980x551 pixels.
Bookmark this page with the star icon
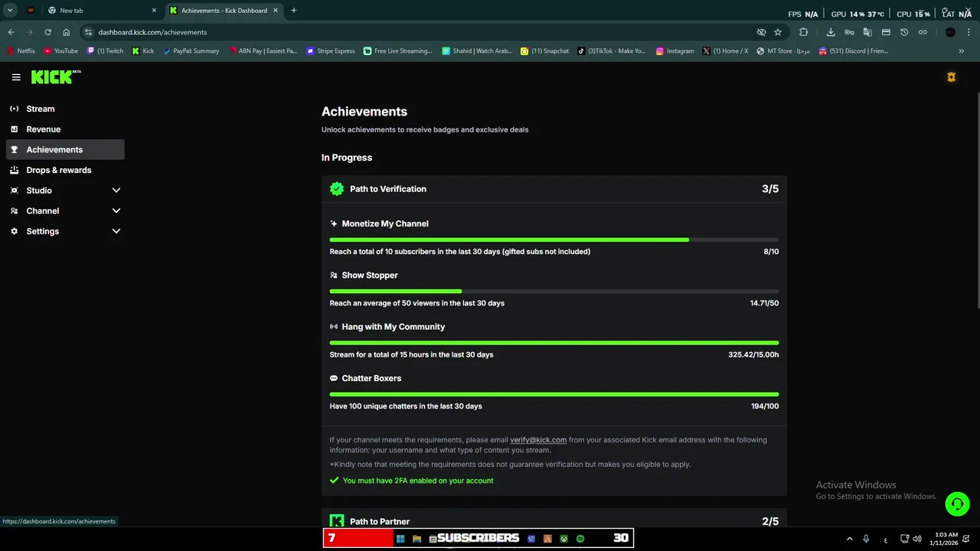tap(778, 32)
